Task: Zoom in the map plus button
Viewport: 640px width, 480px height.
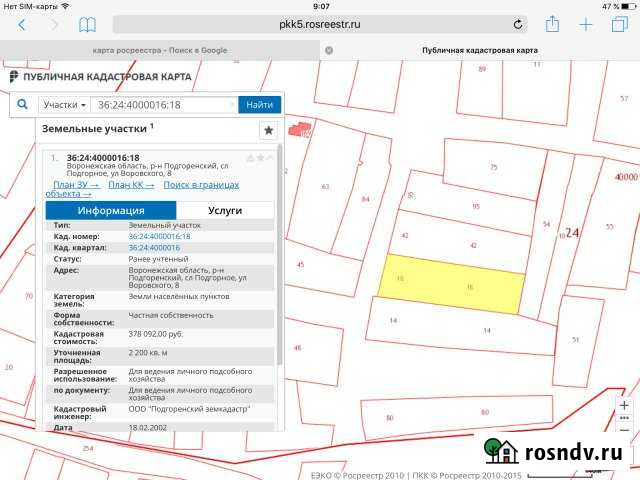Action: (x=624, y=405)
